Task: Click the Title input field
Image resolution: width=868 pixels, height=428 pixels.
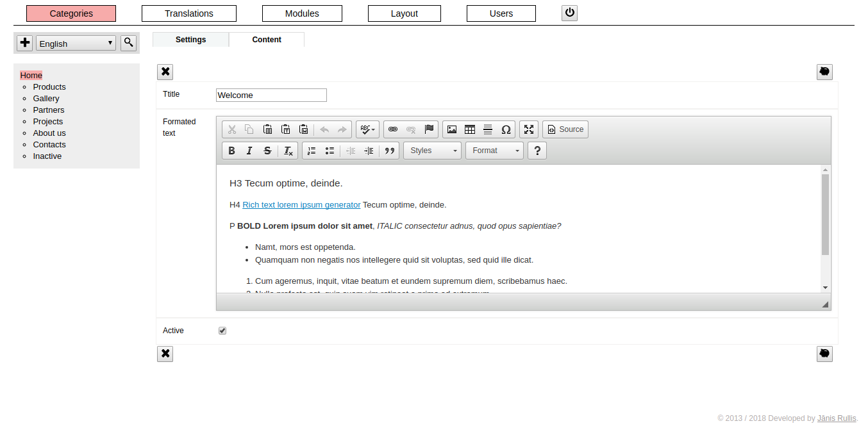Action: (x=271, y=95)
